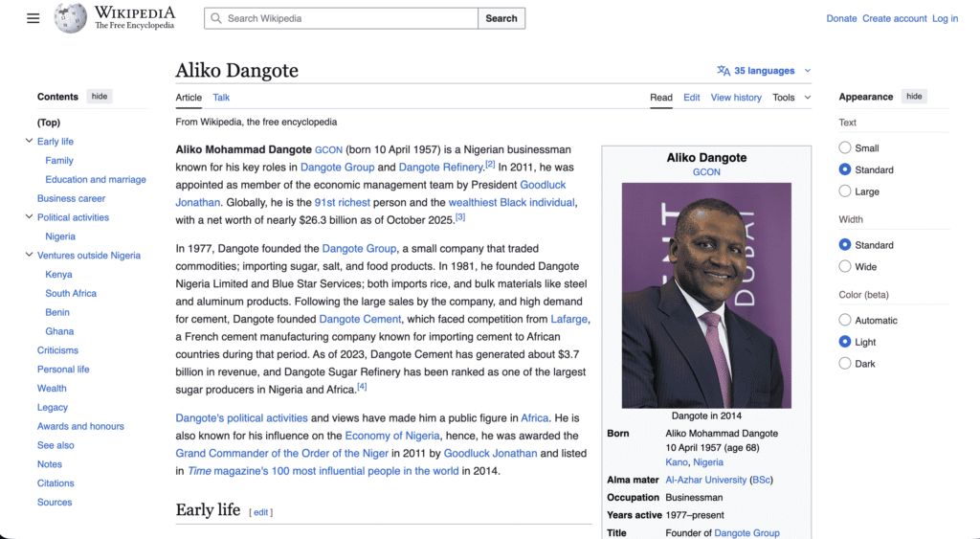Image resolution: width=980 pixels, height=539 pixels.
Task: Open the View history tab
Action: (736, 98)
